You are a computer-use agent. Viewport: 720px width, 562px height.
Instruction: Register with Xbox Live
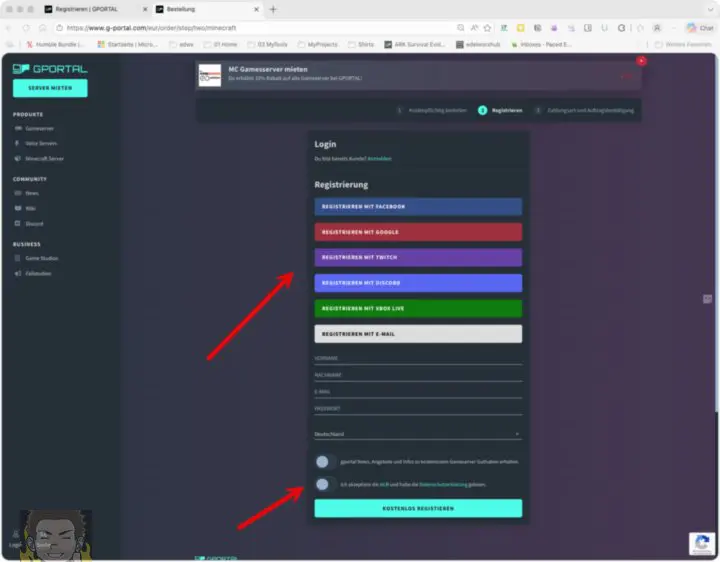(x=418, y=309)
